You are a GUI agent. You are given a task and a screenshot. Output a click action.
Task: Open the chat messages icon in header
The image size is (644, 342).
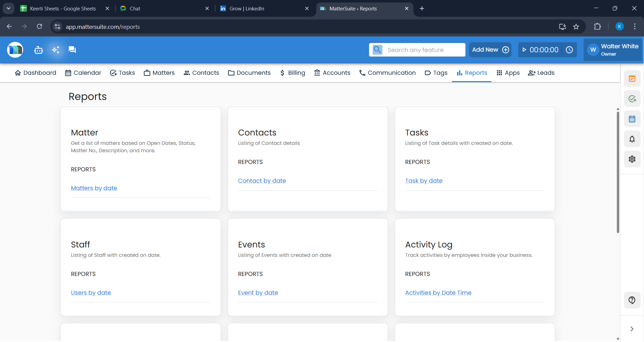(72, 50)
